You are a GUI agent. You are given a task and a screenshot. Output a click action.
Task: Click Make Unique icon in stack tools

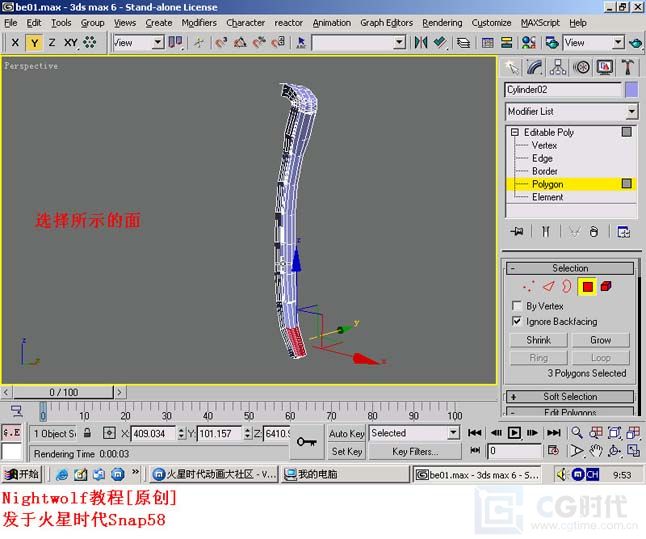(x=574, y=232)
